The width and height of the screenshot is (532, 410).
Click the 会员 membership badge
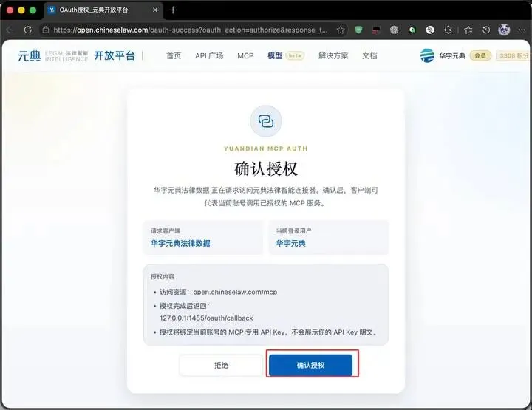[x=480, y=55]
